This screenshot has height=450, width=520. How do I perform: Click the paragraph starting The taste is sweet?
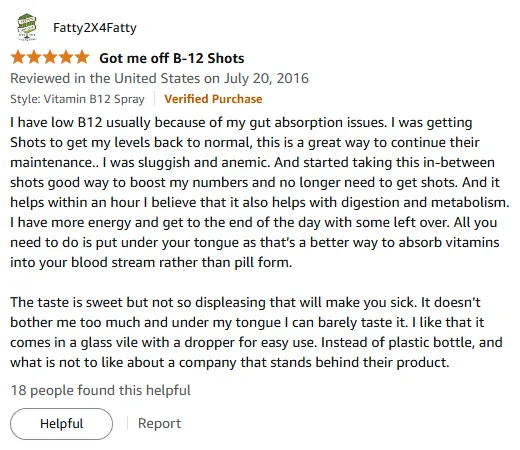click(256, 332)
